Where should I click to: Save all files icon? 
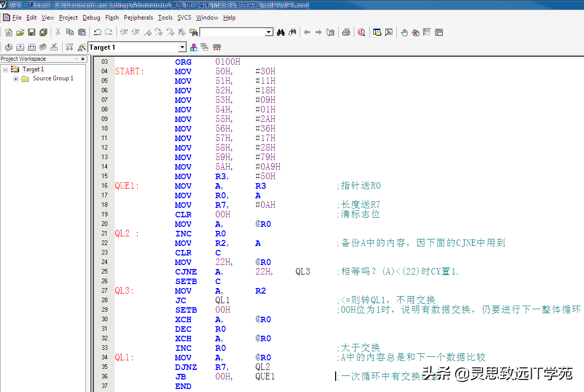[43, 33]
